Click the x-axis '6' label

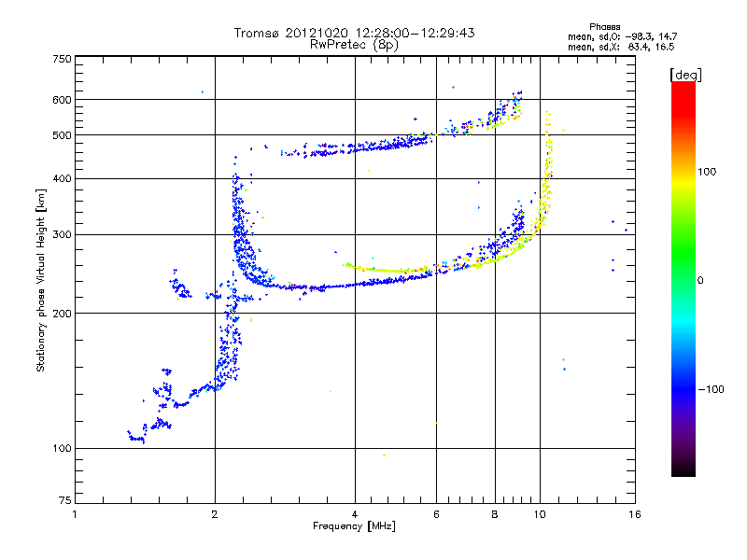coord(436,514)
